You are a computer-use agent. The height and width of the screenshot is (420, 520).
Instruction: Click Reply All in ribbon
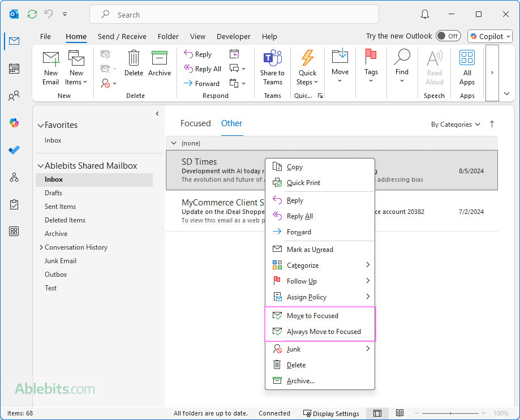coord(203,68)
